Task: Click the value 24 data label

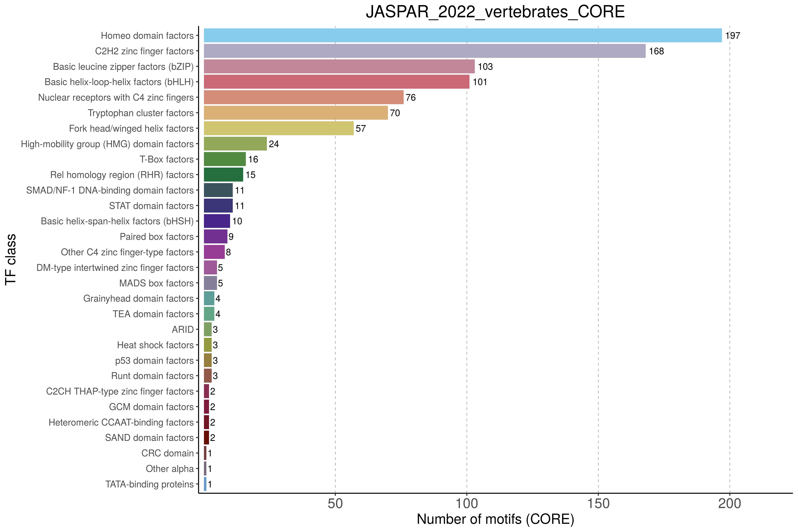Action: (x=274, y=144)
